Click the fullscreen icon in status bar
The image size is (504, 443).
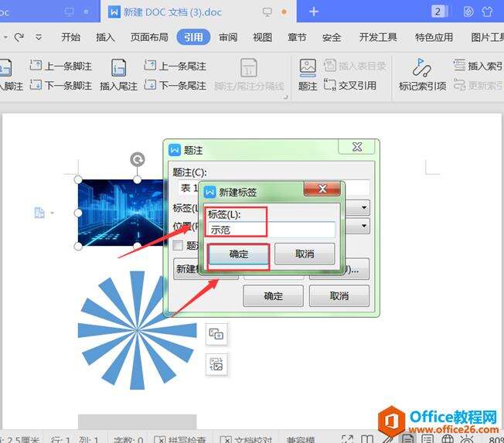pyautogui.click(x=347, y=439)
